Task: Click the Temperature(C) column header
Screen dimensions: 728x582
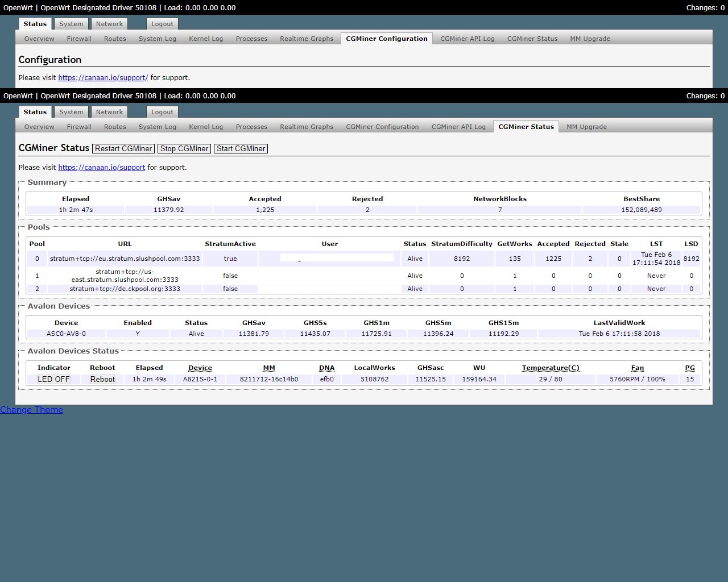Action: [551, 368]
